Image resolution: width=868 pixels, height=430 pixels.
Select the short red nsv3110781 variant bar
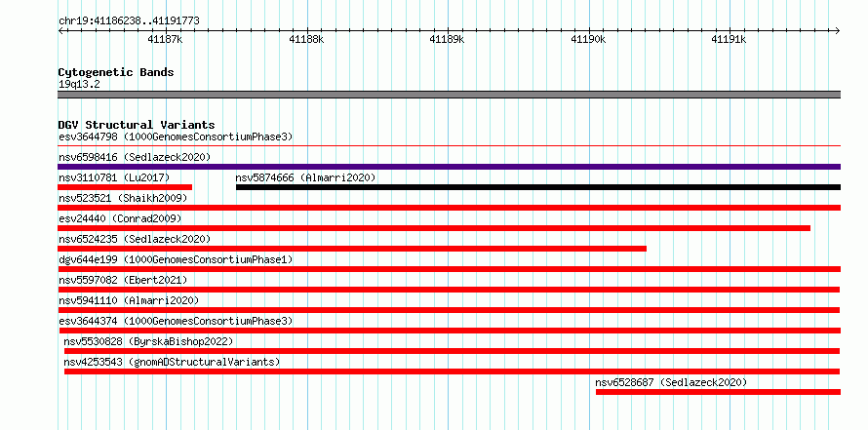point(125,187)
